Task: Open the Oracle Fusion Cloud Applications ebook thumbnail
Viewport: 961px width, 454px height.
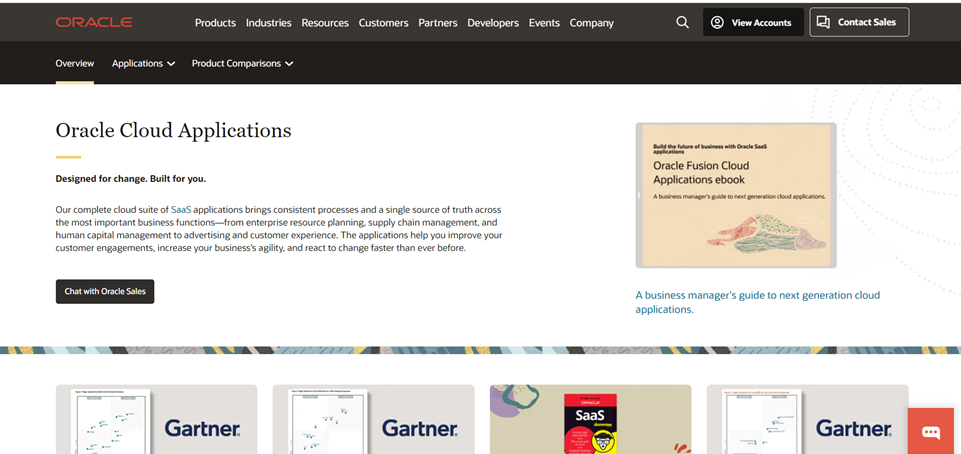Action: pos(736,195)
